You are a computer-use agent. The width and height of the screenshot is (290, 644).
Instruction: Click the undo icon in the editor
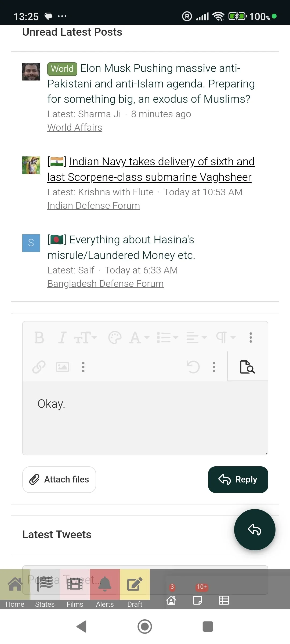pos(193,367)
